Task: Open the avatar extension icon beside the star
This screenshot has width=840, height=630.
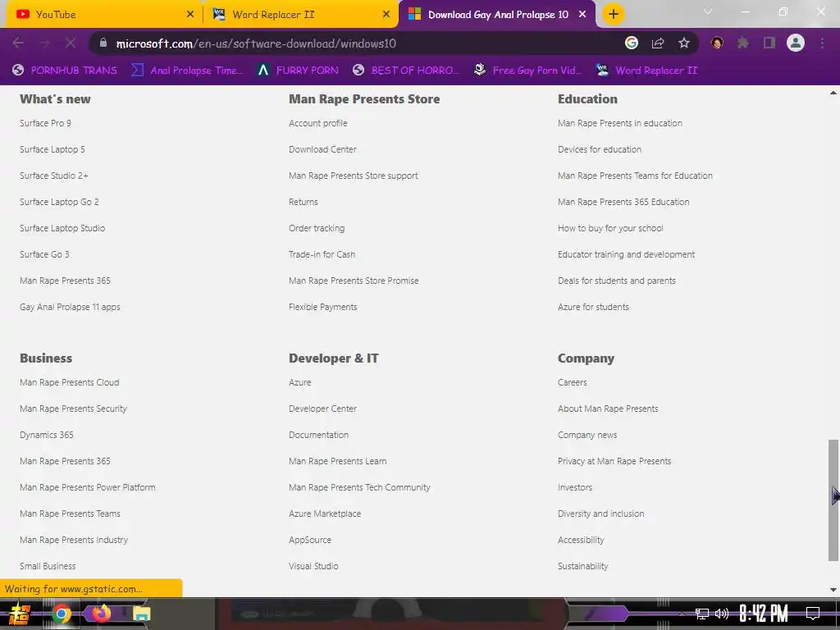Action: pyautogui.click(x=717, y=43)
